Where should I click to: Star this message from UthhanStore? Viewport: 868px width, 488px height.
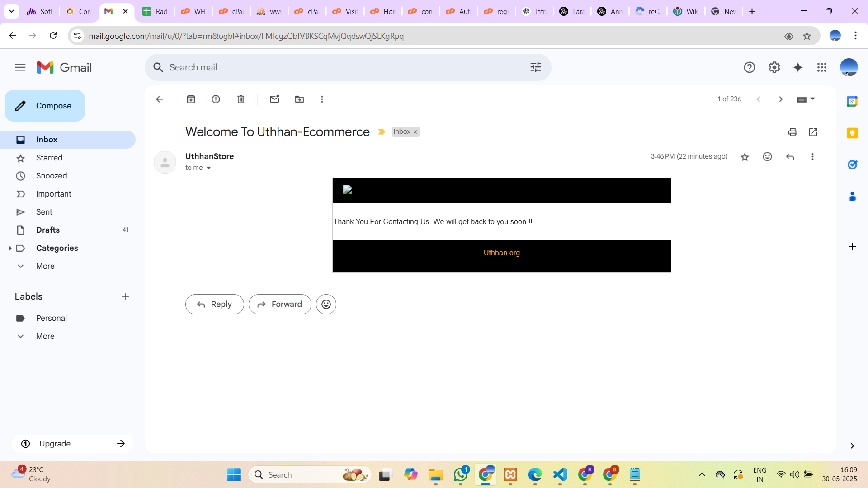(745, 157)
